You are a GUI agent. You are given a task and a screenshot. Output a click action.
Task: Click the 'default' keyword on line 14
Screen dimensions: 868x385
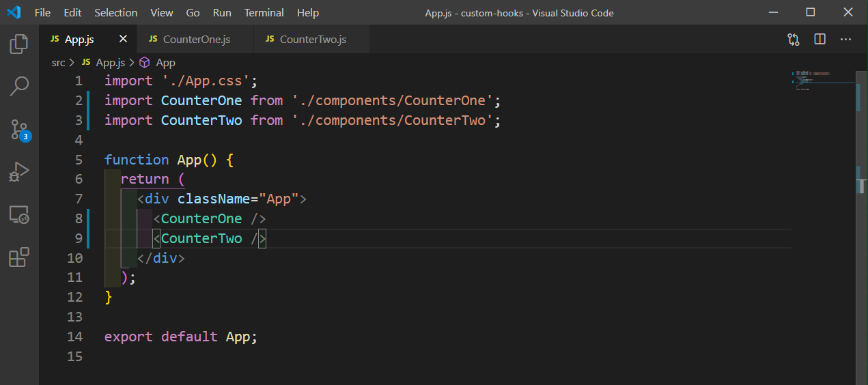point(189,337)
